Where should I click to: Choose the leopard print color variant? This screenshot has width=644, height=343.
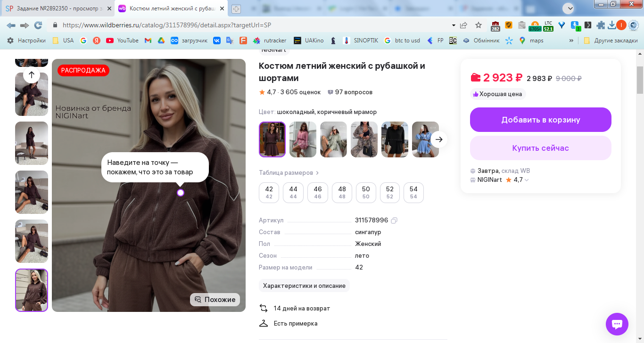point(364,139)
